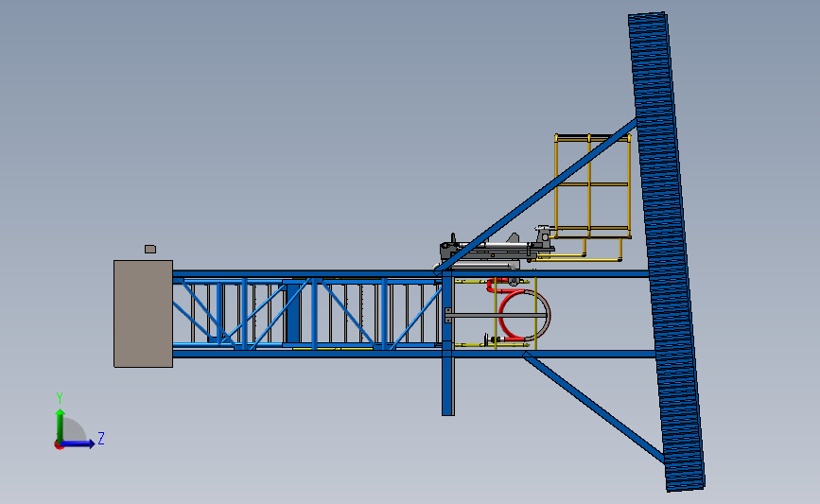Click the "Z" axis label

click(x=101, y=438)
